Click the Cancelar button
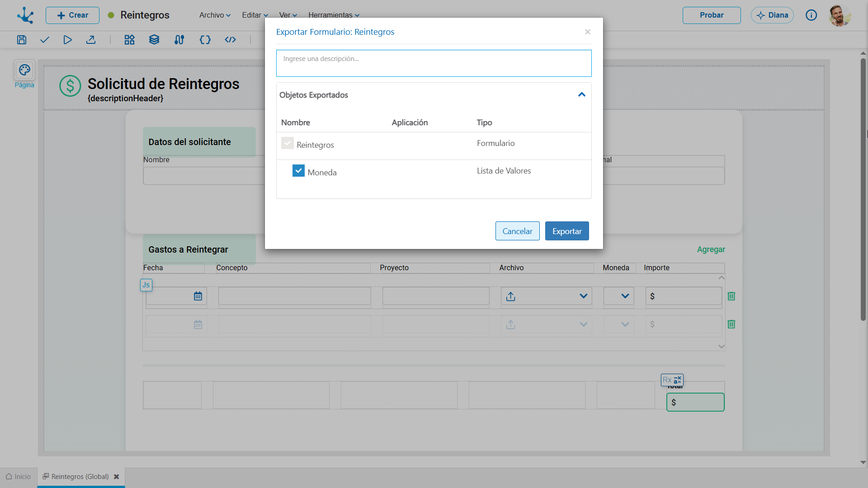The image size is (868, 488). point(518,231)
